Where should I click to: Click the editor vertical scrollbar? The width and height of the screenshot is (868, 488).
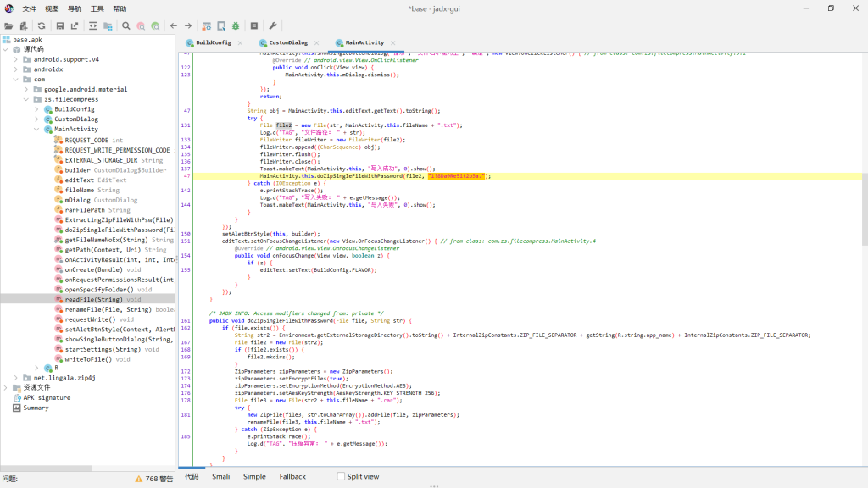coord(865,210)
